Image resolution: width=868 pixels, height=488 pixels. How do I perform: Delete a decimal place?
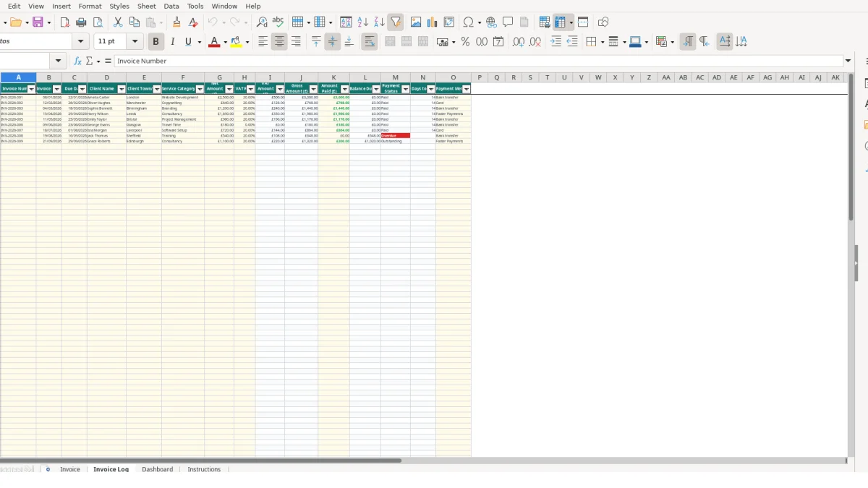(x=535, y=42)
